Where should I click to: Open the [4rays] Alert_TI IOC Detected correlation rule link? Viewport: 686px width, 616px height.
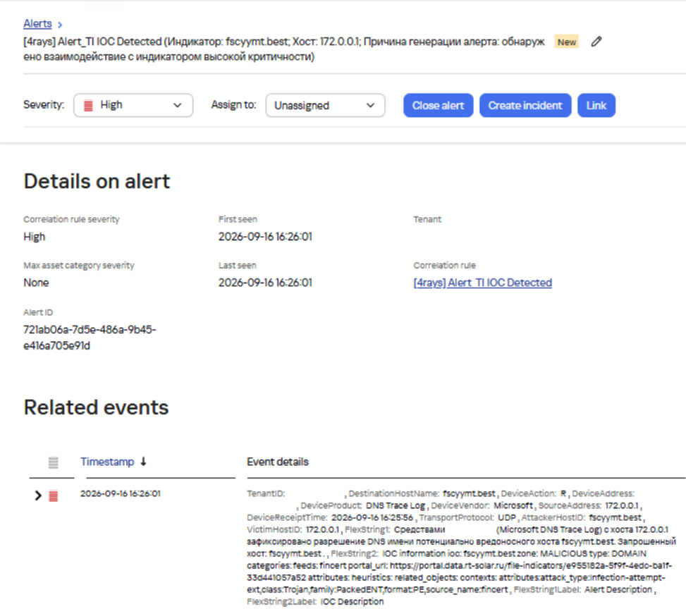click(482, 283)
